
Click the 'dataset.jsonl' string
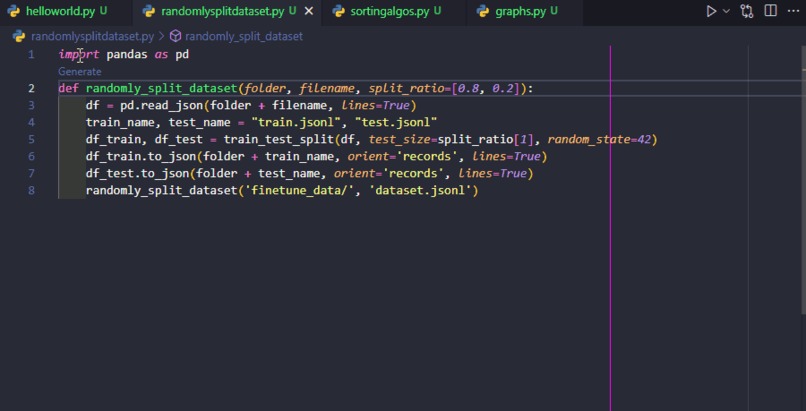[x=420, y=190]
